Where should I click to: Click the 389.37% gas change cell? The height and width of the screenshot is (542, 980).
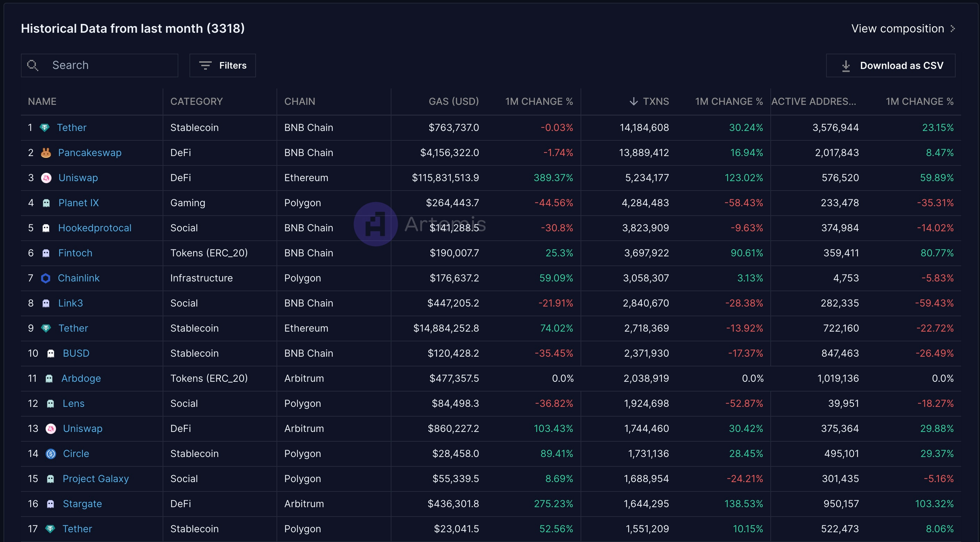[x=553, y=178]
